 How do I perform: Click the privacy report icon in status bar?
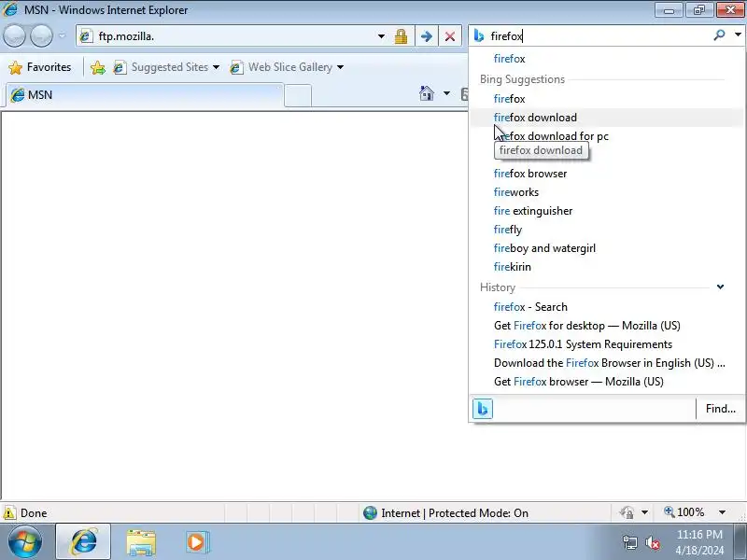pyautogui.click(x=627, y=512)
